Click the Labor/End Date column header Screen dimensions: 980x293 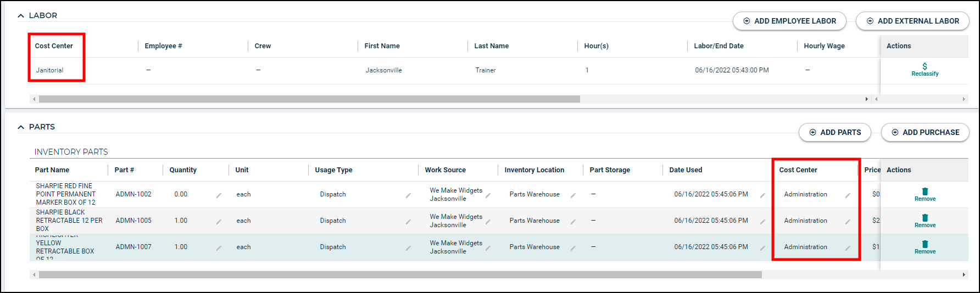pos(719,46)
